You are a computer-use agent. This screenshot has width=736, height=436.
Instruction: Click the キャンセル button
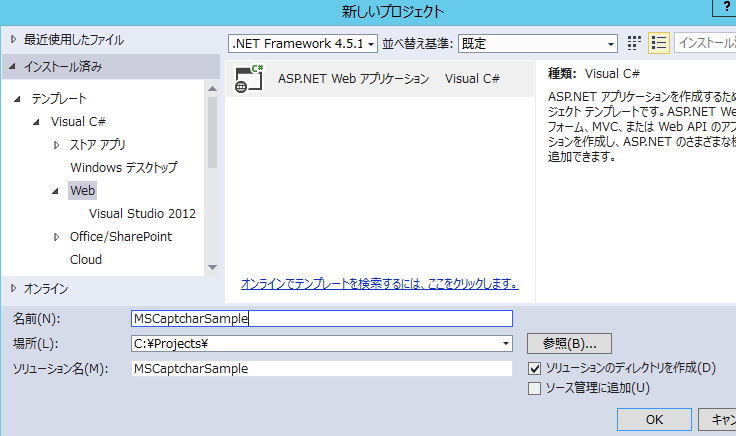coord(717,419)
